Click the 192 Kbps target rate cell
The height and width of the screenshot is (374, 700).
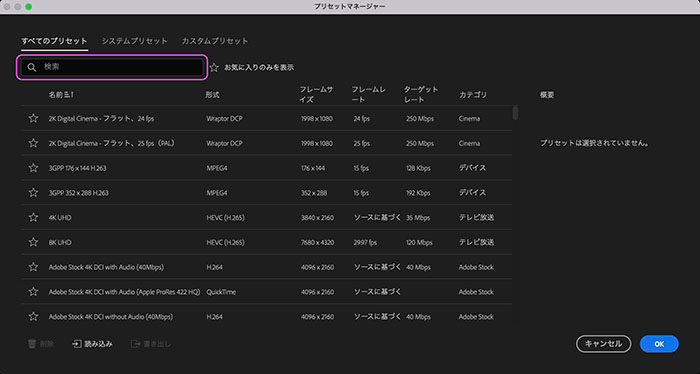[418, 193]
